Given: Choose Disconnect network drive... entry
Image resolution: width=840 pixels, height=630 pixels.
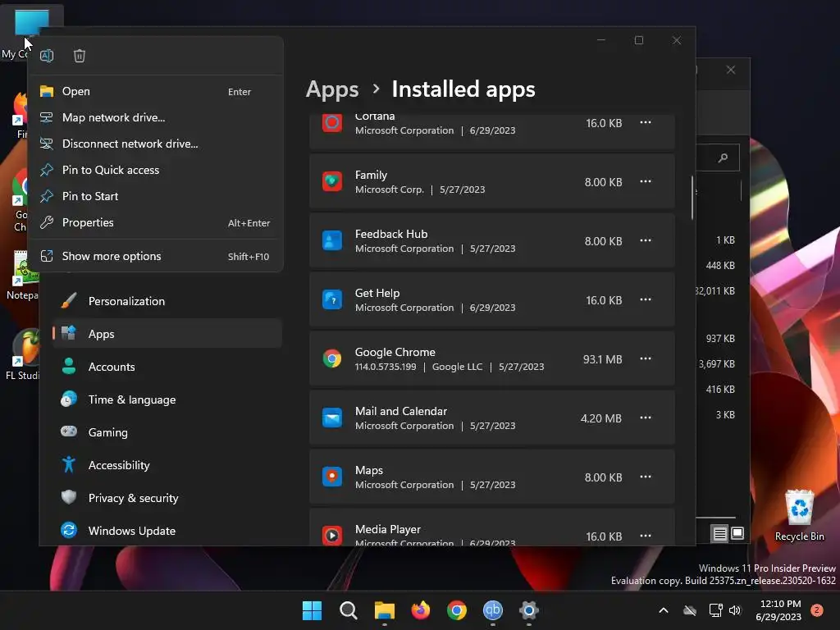Looking at the screenshot, I should pyautogui.click(x=155, y=144).
